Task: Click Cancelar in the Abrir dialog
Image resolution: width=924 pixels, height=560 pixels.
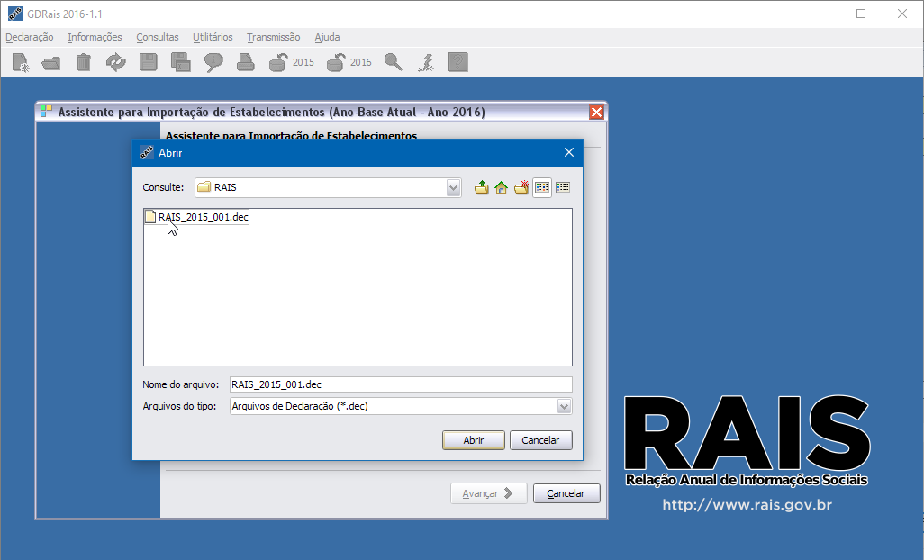Action: 541,440
